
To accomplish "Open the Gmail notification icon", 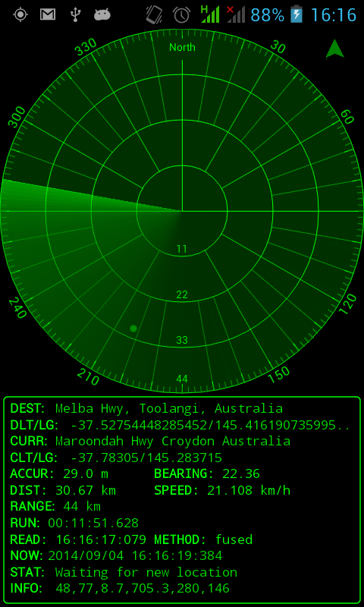I will pos(48,14).
